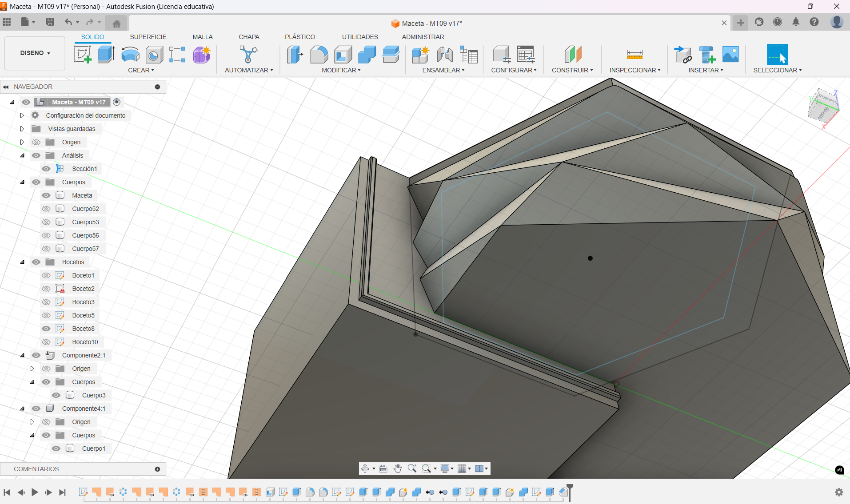Click the New Component icon

pos(420,55)
